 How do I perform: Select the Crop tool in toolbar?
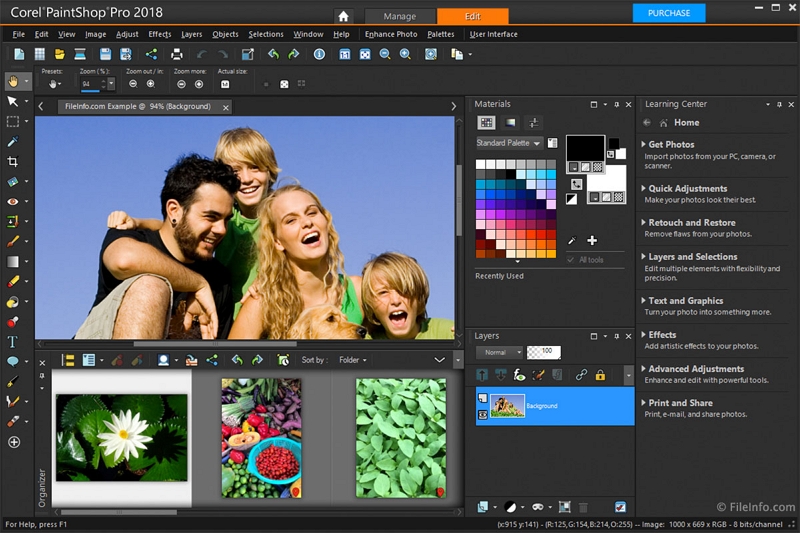click(13, 161)
